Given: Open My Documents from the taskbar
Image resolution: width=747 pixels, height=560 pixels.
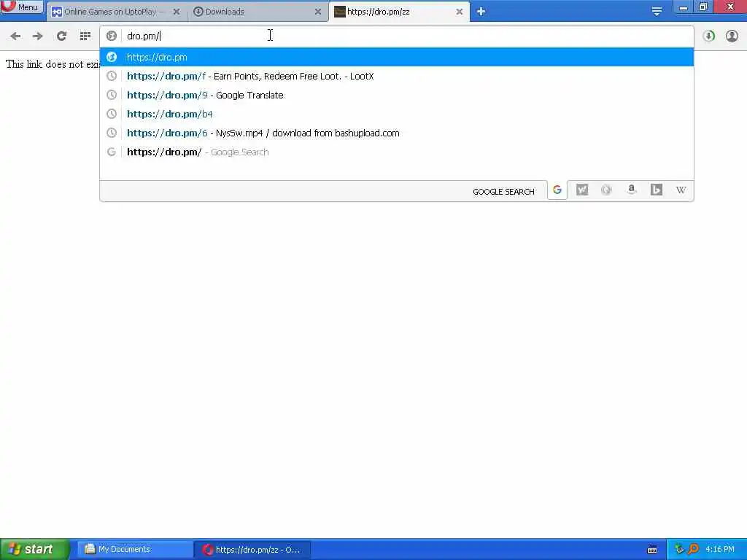Looking at the screenshot, I should point(135,550).
